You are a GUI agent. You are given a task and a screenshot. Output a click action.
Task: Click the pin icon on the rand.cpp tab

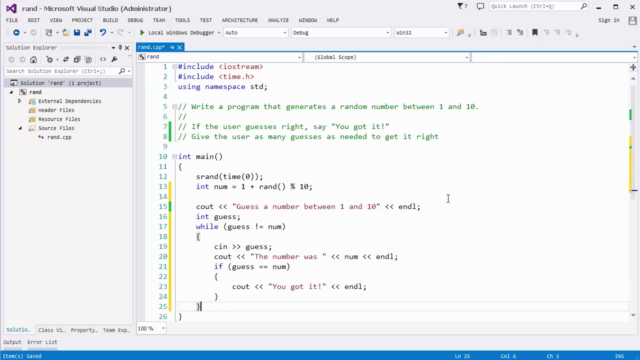172,47
